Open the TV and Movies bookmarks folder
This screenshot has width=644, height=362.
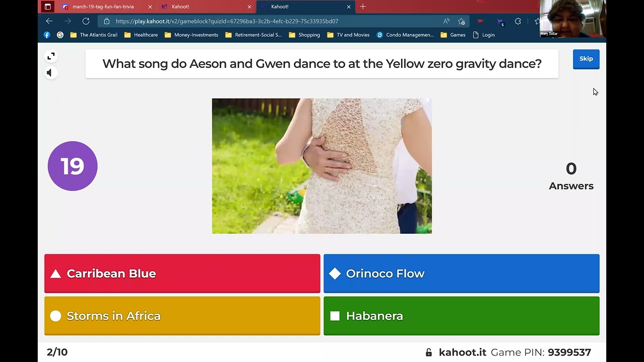(348, 35)
